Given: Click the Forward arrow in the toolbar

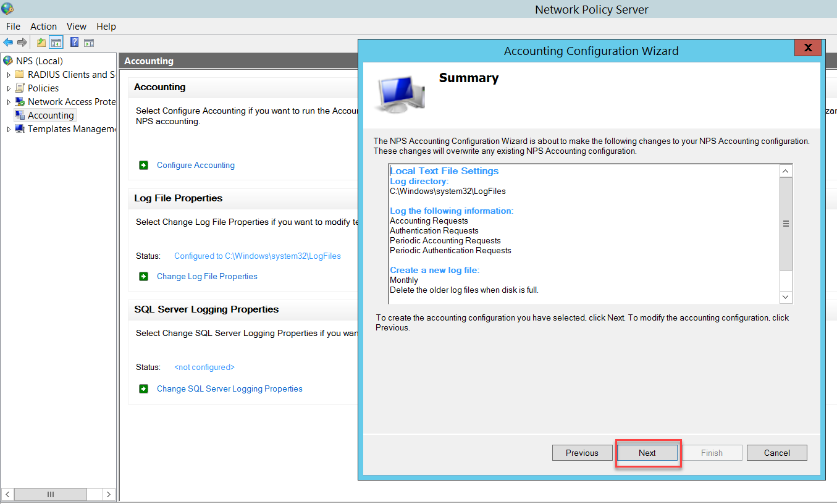Looking at the screenshot, I should 22,43.
